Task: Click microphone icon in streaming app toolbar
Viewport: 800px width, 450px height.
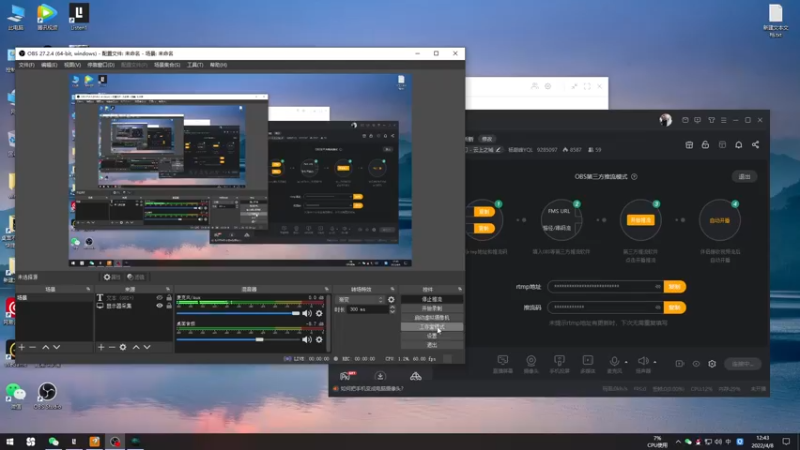Action: tap(614, 361)
